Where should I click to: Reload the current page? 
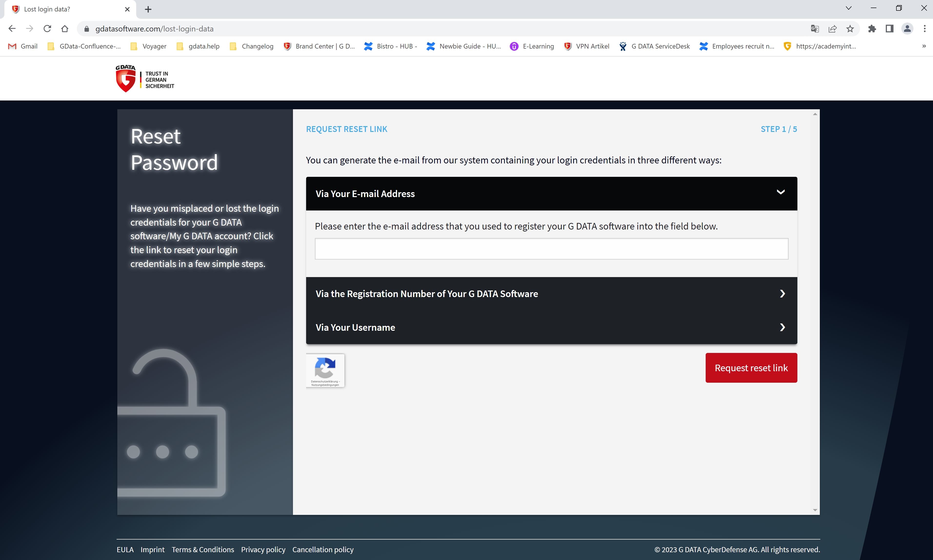click(x=47, y=29)
